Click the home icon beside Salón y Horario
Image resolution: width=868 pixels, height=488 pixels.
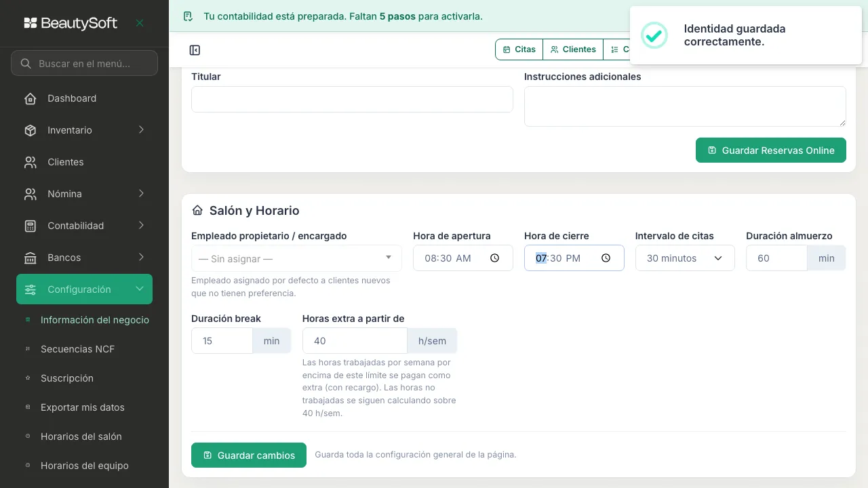(x=197, y=211)
